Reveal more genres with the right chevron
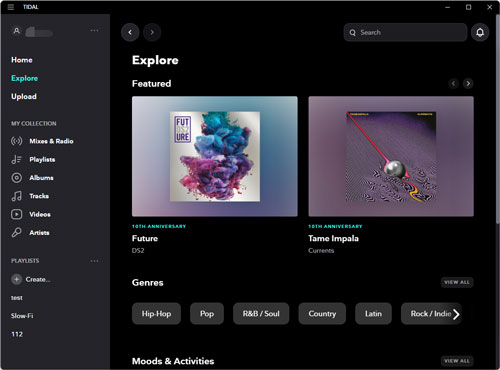This screenshot has height=370, width=500. point(456,314)
